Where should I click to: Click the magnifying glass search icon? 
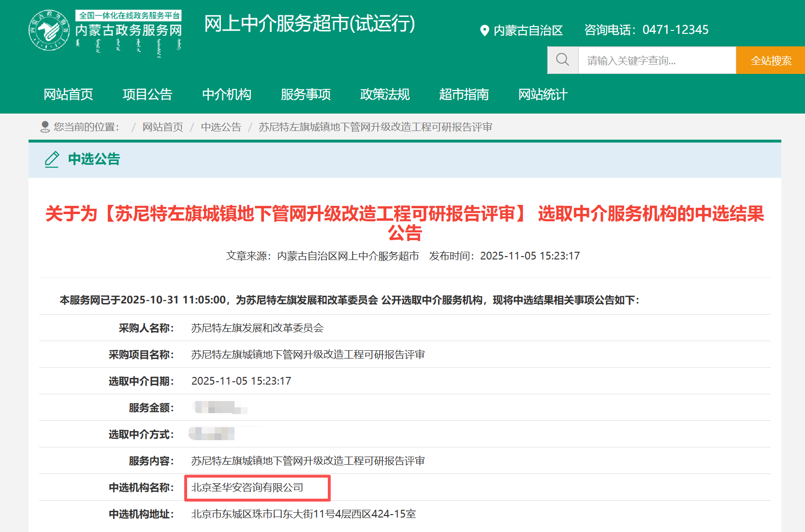(562, 59)
